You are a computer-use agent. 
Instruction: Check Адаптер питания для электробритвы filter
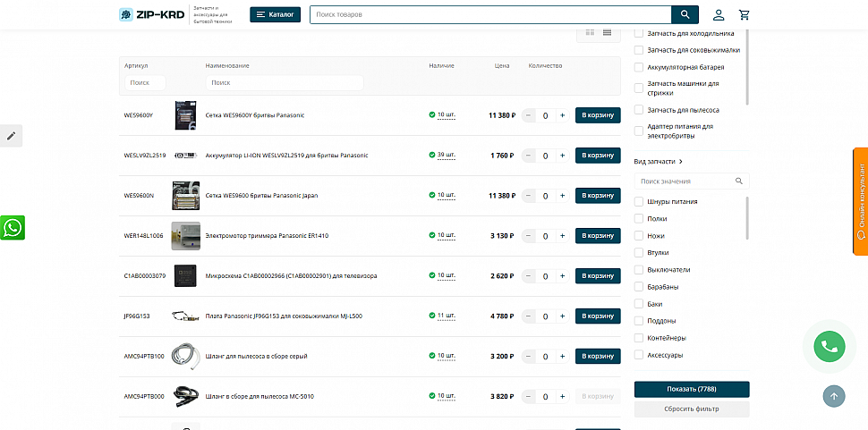[639, 131]
